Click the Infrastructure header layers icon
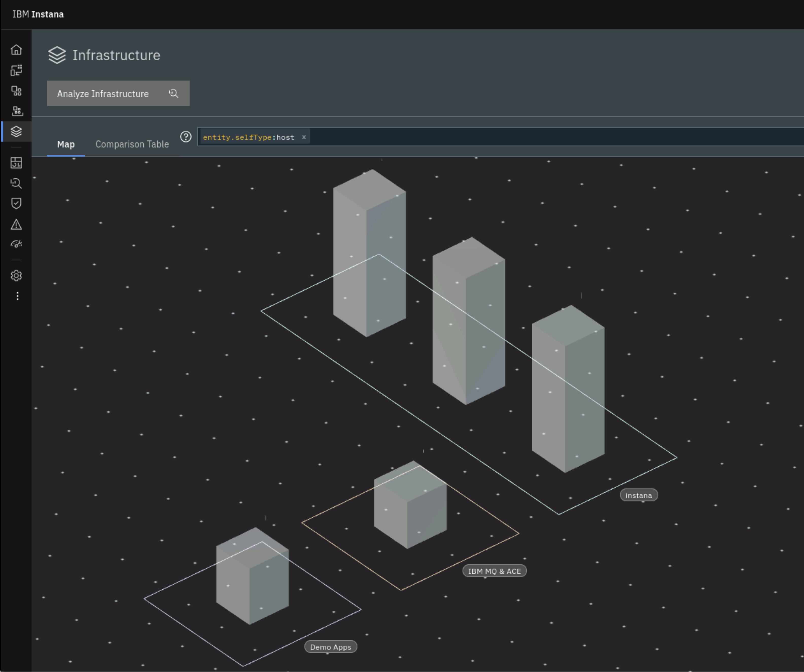 tap(57, 55)
